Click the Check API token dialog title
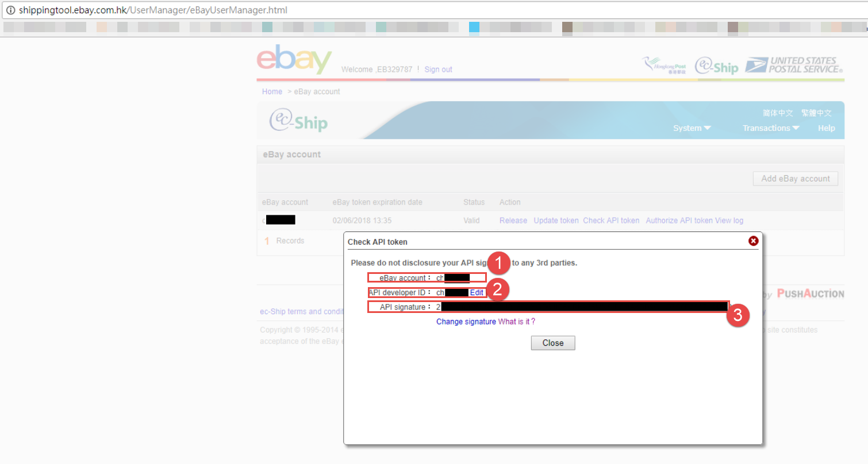This screenshot has width=868, height=464. coord(378,242)
